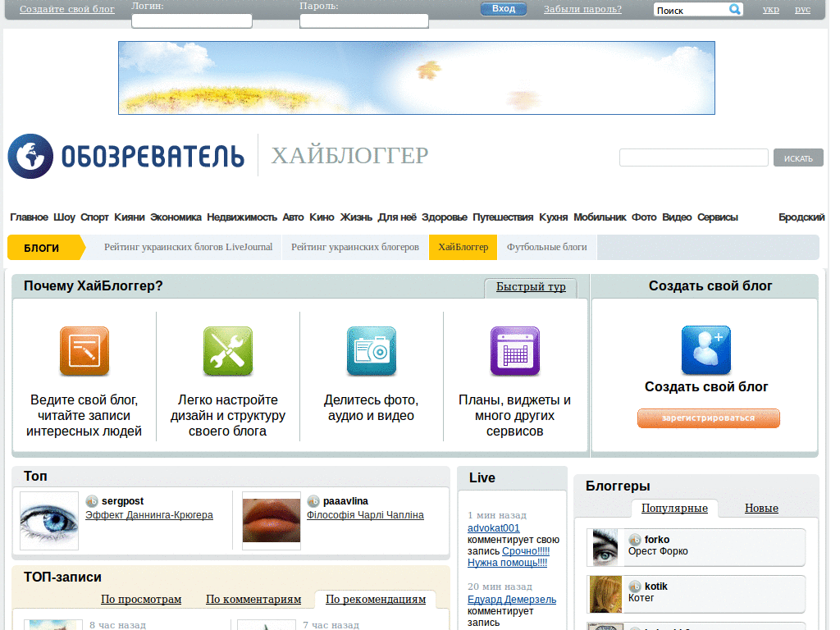Click the yellow БЛОГИ section label
840x630 pixels.
coord(46,248)
